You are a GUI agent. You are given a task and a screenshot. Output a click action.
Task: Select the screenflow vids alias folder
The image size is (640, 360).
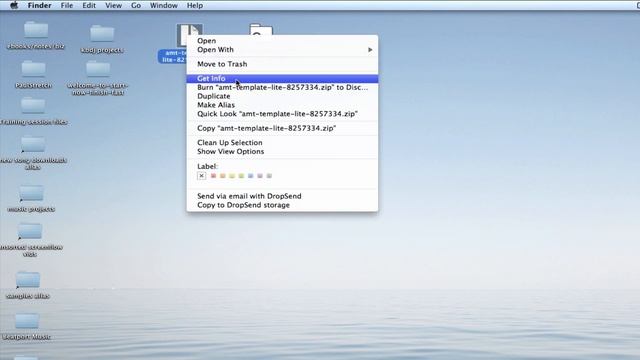tap(30, 232)
